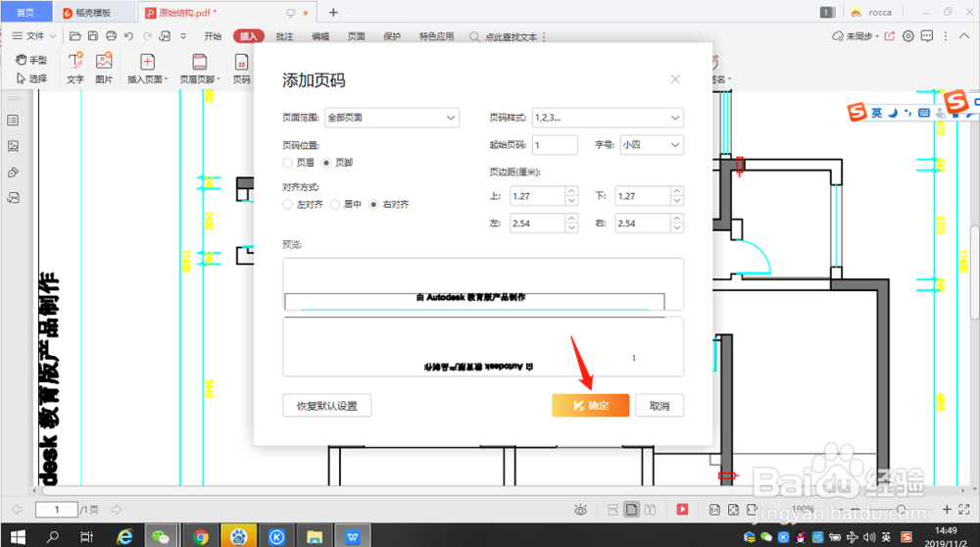Choose the select tool (选择)

[30, 78]
